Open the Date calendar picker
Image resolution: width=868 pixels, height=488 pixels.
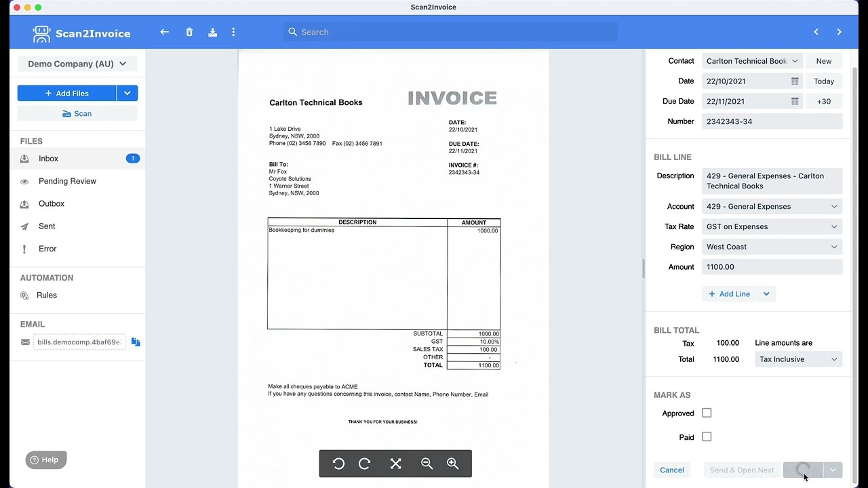tap(795, 81)
